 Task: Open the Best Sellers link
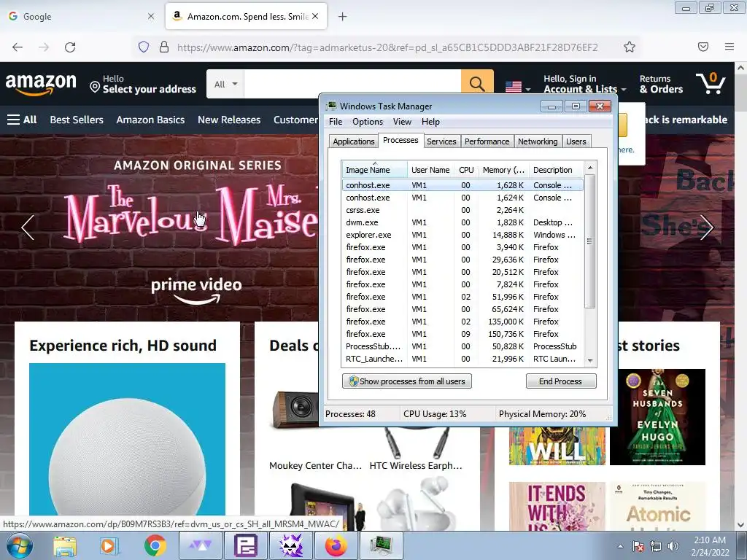77,120
